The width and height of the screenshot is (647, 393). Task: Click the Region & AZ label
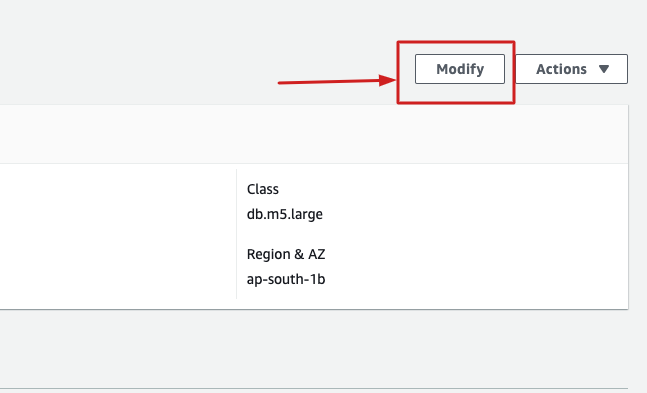click(286, 254)
